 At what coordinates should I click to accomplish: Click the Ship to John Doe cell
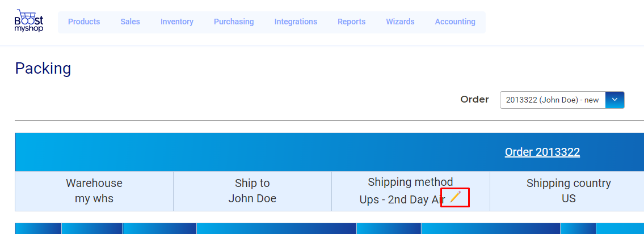[252, 191]
